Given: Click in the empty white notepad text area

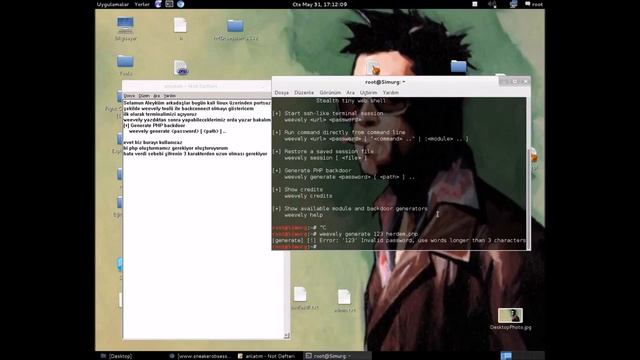Looking at the screenshot, I should [204, 245].
